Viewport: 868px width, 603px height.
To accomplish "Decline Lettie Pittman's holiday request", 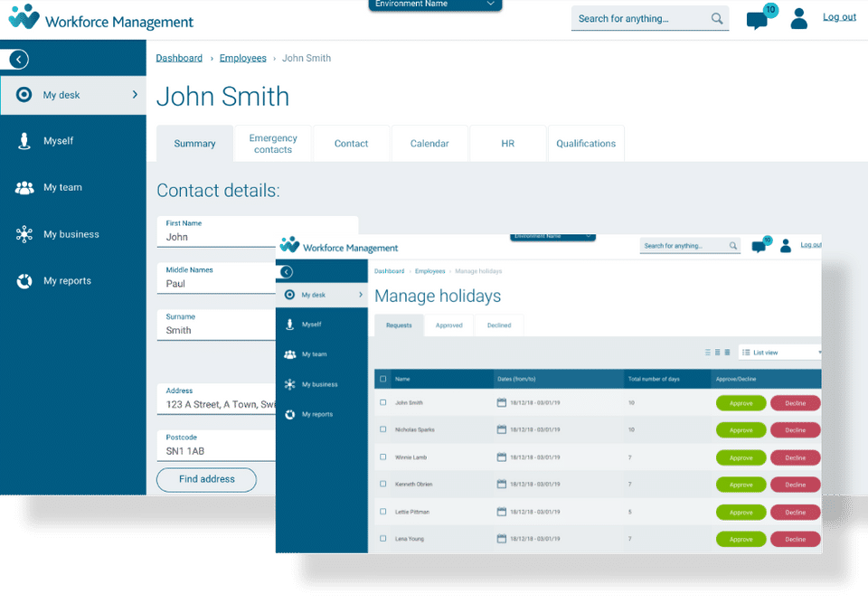I will tap(795, 513).
